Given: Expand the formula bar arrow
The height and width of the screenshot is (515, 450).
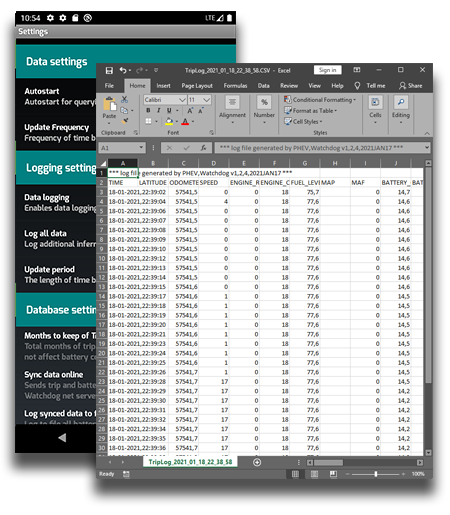Looking at the screenshot, I should tap(427, 147).
